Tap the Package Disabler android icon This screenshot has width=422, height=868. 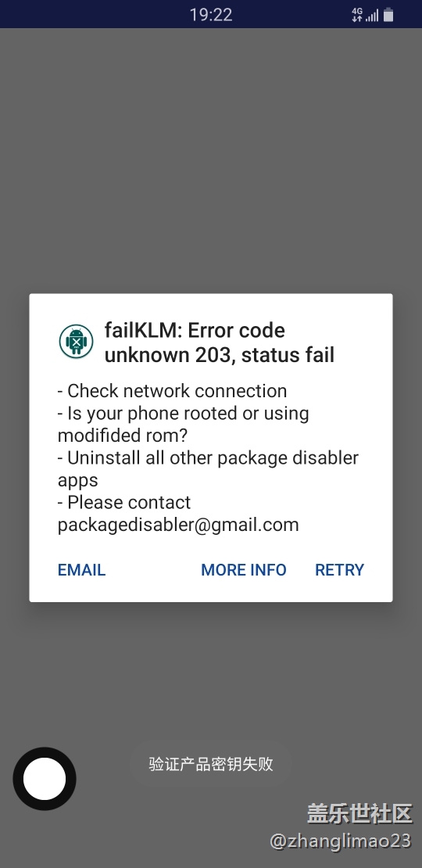[x=77, y=342]
